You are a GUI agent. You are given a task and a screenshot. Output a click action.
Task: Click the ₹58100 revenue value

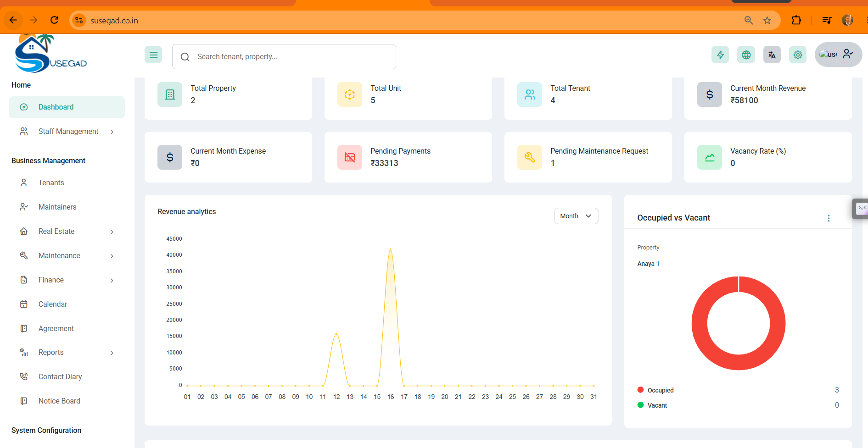pyautogui.click(x=744, y=100)
